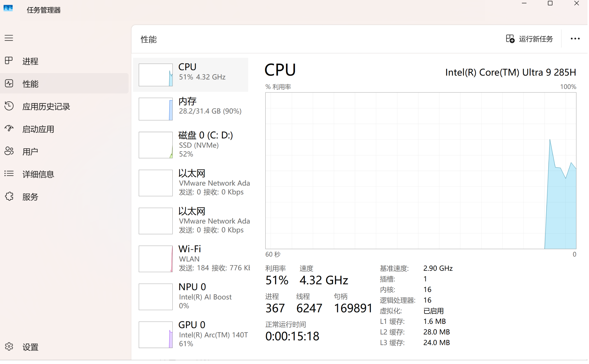
Task: Select the 进程 (Processes) sidebar icon
Action: [9, 60]
